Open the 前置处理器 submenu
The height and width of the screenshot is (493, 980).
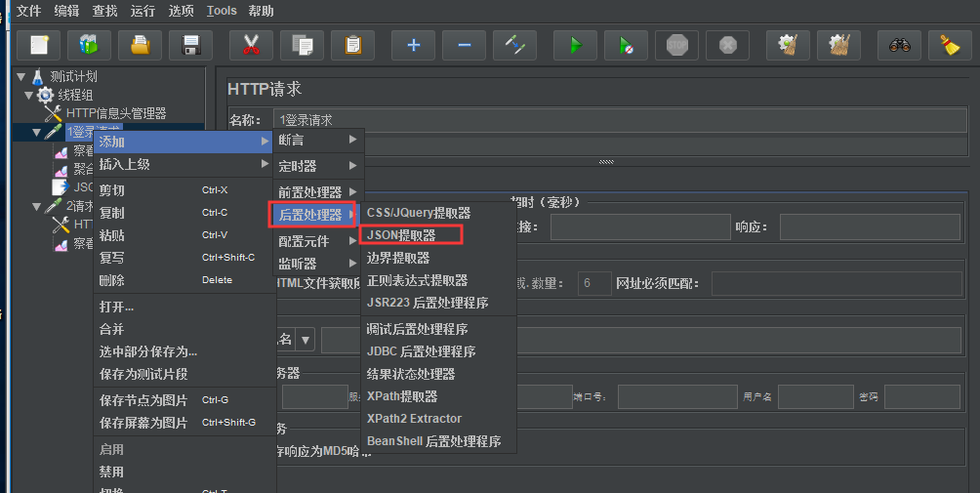[x=317, y=192]
